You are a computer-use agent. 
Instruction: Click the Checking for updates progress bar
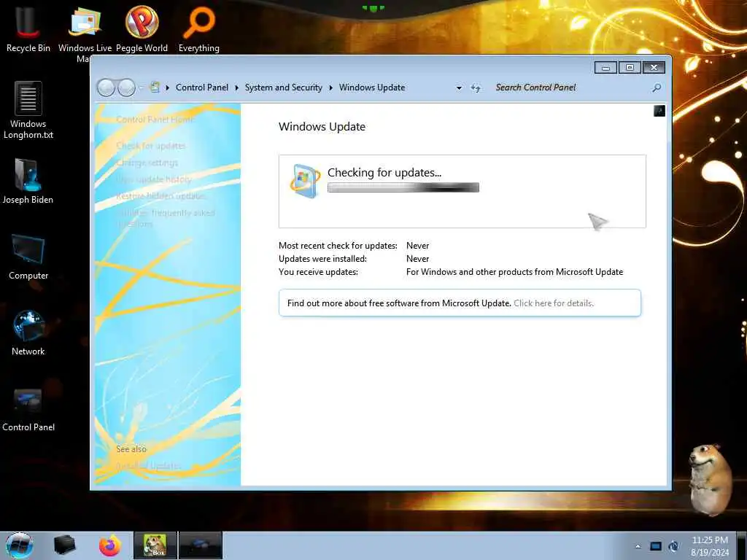[403, 187]
